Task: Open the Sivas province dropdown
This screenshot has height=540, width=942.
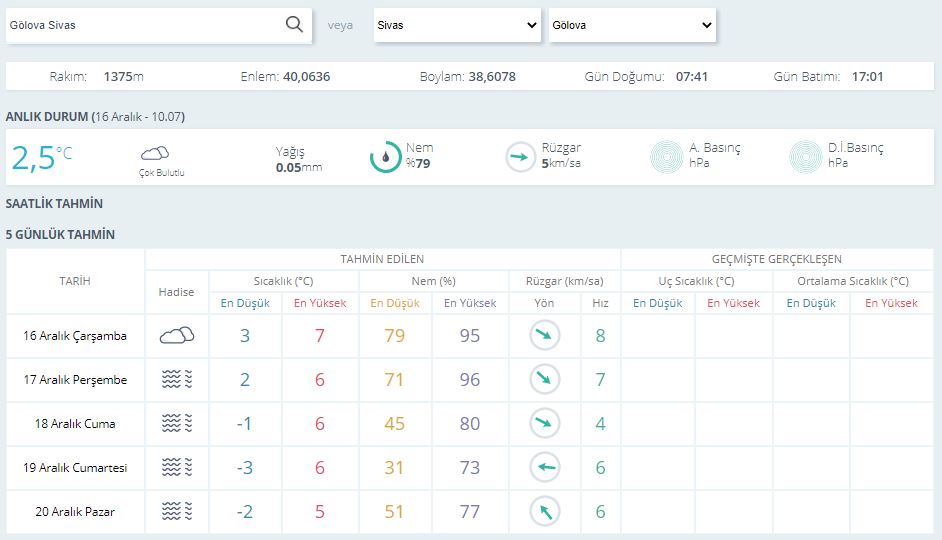Action: [x=457, y=25]
